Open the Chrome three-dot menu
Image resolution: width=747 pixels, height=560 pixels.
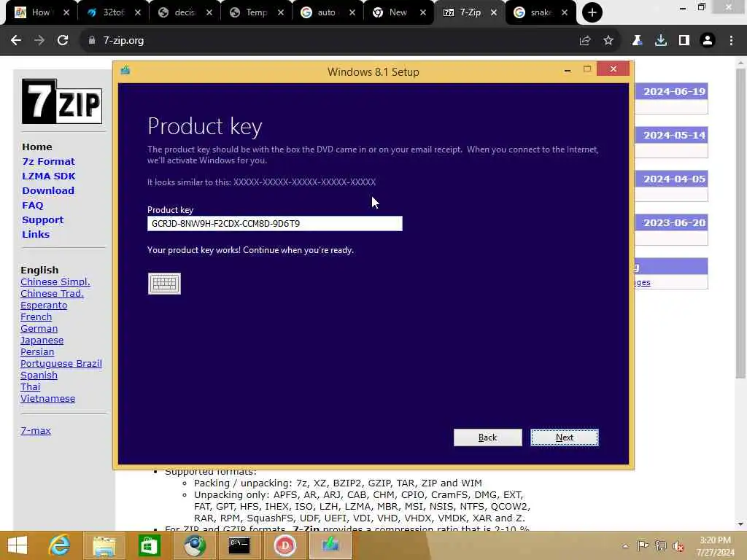pyautogui.click(x=731, y=41)
